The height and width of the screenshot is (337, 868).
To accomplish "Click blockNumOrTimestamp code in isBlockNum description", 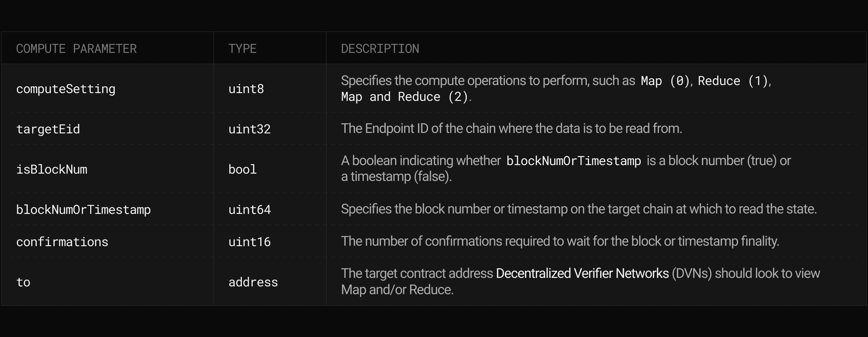I will click(573, 161).
